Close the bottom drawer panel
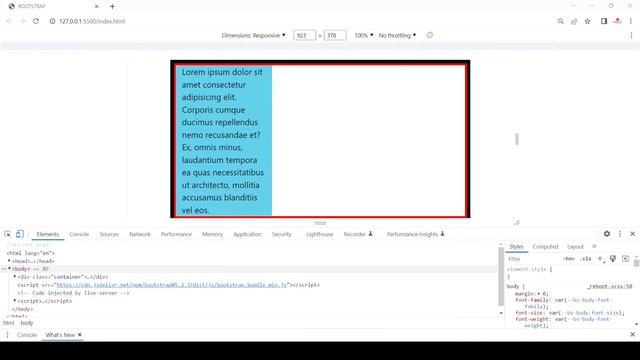The image size is (640, 360). (x=633, y=334)
